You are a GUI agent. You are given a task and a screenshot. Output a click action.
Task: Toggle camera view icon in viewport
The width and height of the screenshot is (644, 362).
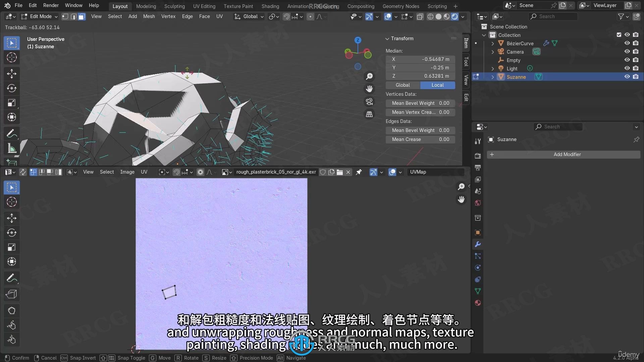click(369, 102)
